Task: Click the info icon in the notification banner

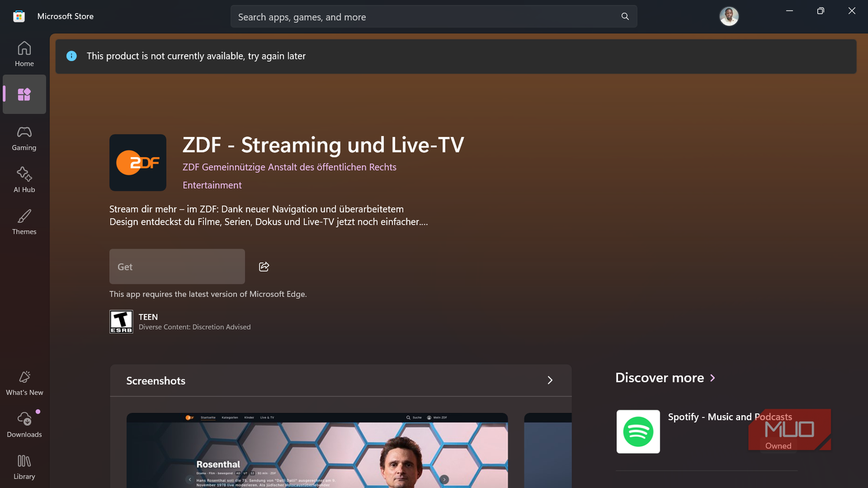Action: pos(72,56)
